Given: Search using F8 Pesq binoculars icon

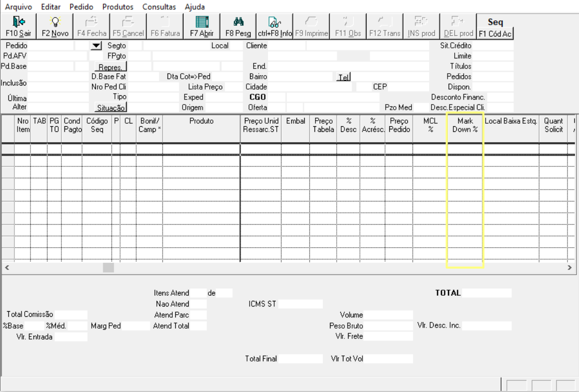Looking at the screenshot, I should (238, 26).
